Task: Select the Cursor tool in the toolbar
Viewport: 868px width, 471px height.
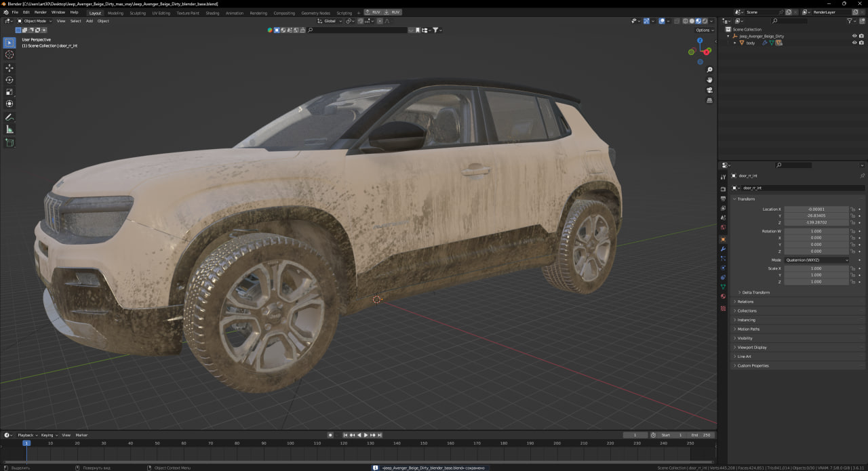Action: pos(9,54)
